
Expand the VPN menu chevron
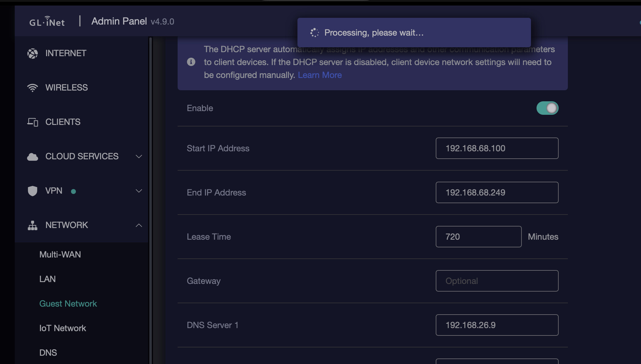pyautogui.click(x=139, y=191)
